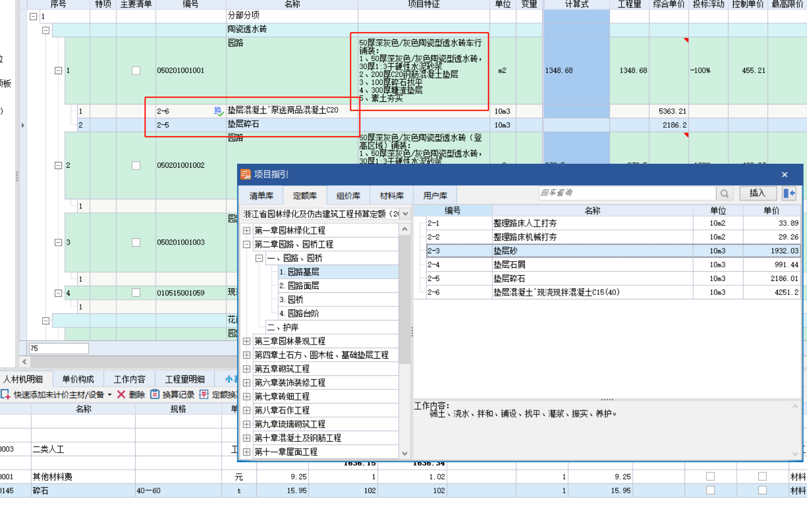This screenshot has width=807, height=532.
Task: Click the red X 删除 icon
Action: coord(121,394)
